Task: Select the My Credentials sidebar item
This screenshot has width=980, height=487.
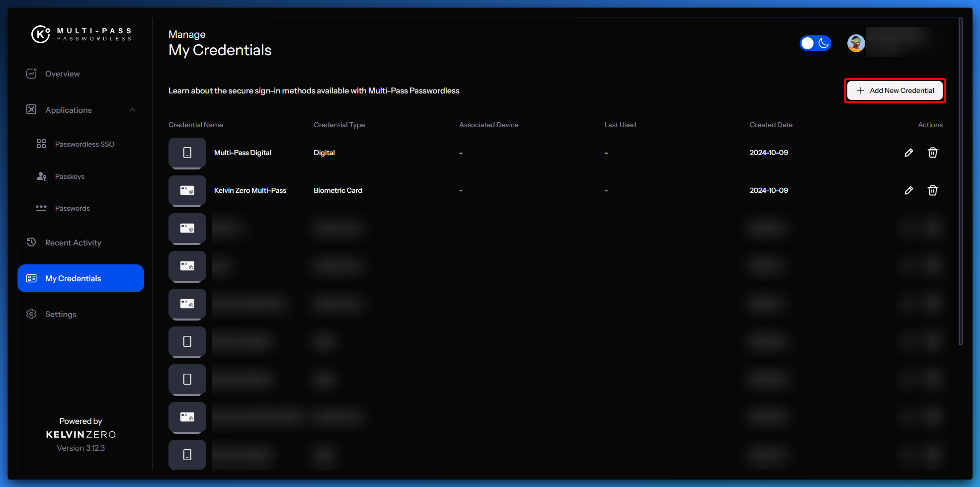Action: click(81, 278)
